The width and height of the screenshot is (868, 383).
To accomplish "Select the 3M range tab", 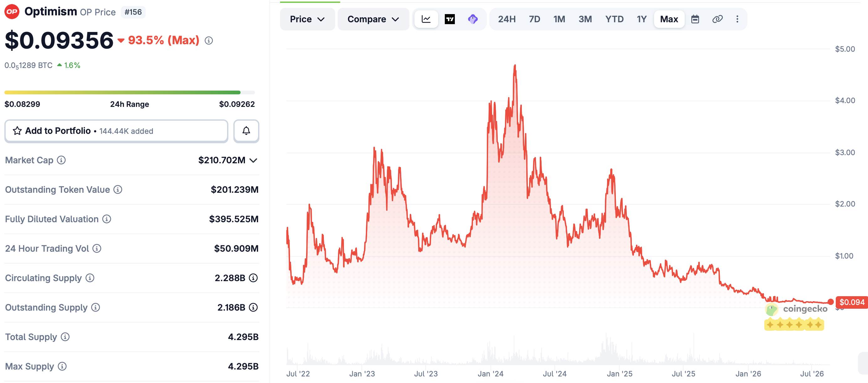I will 585,19.
